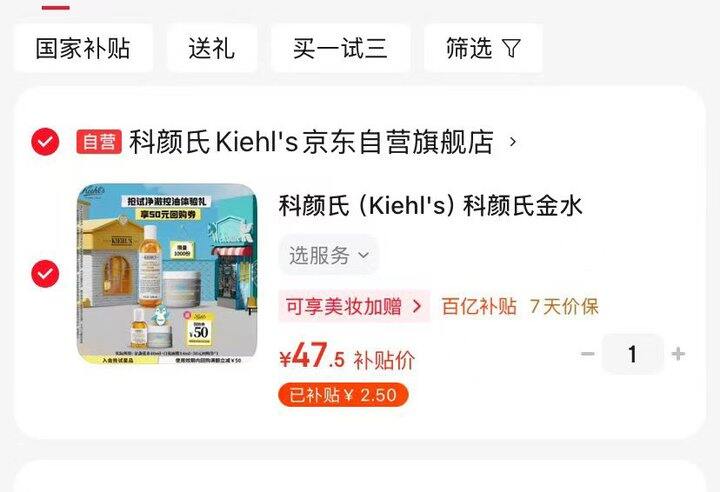The width and height of the screenshot is (720, 492).
Task: Tap the red 自营 badge
Action: click(99, 141)
